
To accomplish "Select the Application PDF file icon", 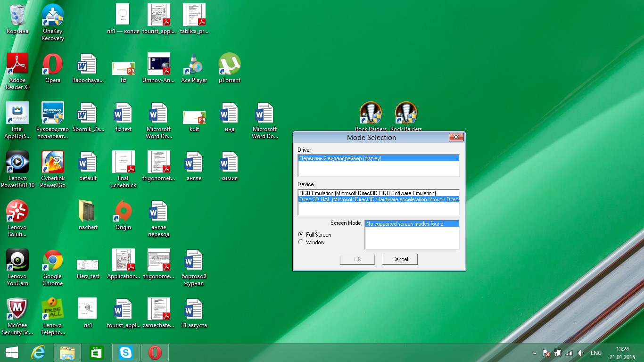I will point(124,264).
